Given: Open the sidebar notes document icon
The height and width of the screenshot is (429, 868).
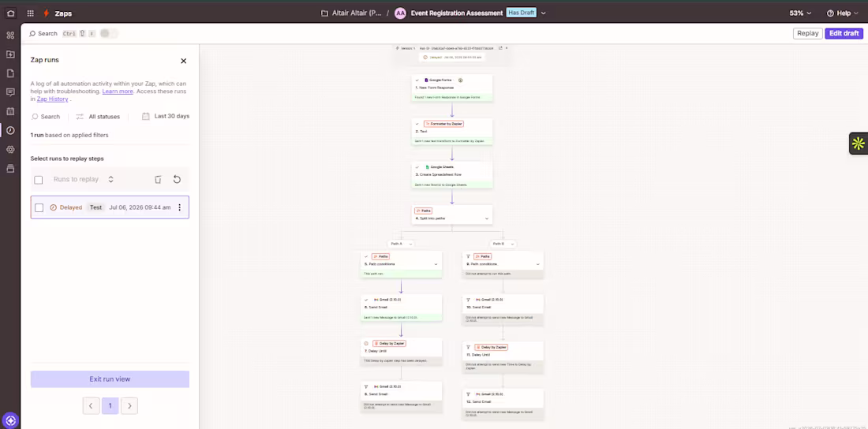Looking at the screenshot, I should (10, 73).
